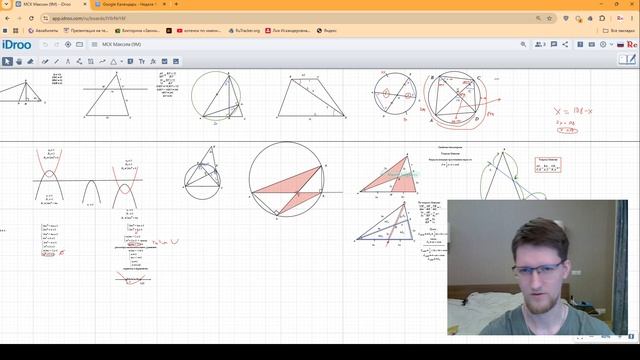Bookmark this page with the star
This screenshot has width=640, height=360.
(549, 18)
